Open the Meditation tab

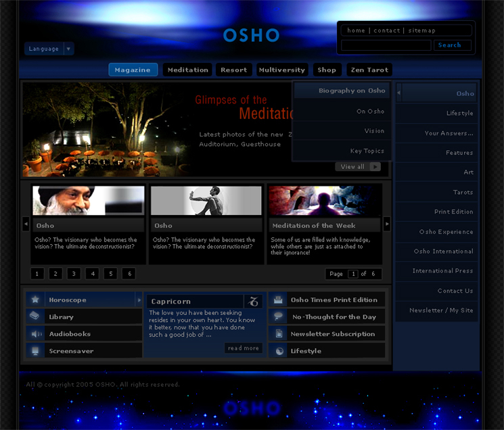pos(187,70)
